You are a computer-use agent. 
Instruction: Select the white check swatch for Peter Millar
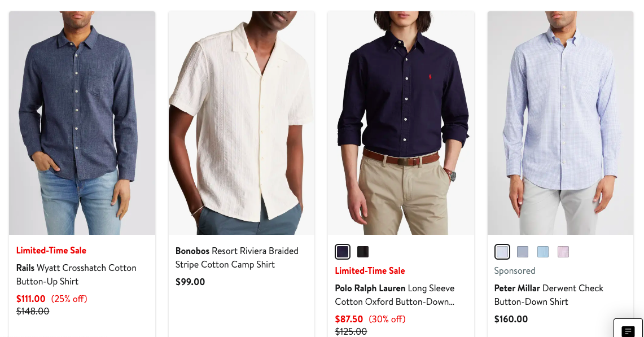[502, 252]
